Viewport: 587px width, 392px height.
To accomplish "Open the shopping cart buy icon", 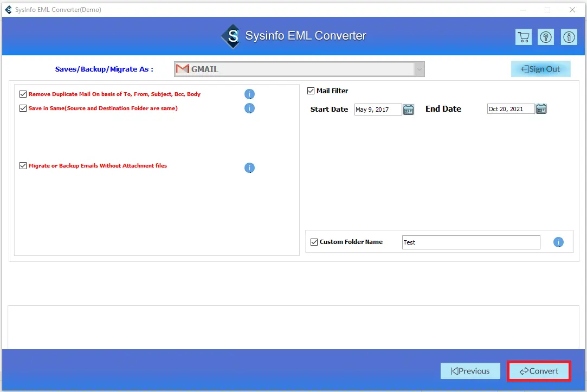I will pyautogui.click(x=524, y=37).
